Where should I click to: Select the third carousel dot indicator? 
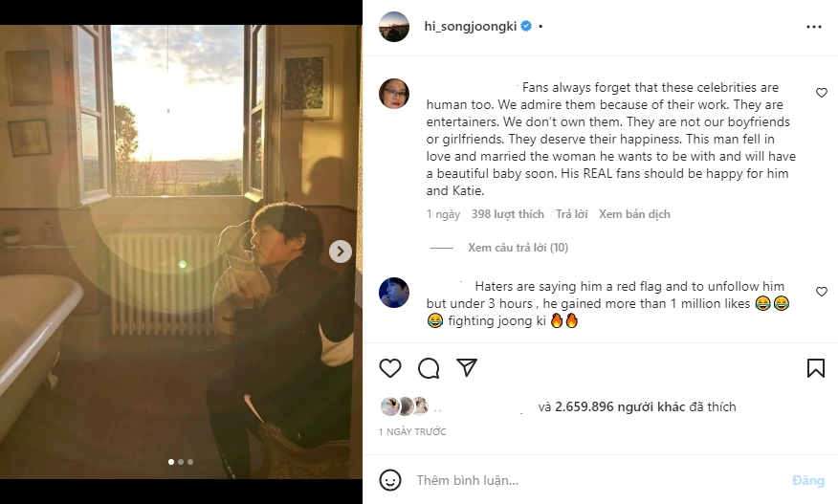pyautogui.click(x=190, y=462)
